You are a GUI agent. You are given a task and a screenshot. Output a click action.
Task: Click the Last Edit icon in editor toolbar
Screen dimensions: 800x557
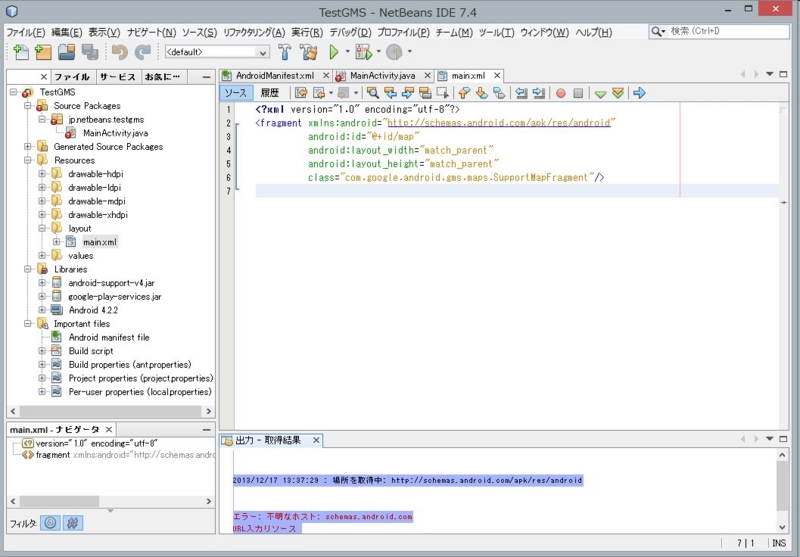click(301, 93)
